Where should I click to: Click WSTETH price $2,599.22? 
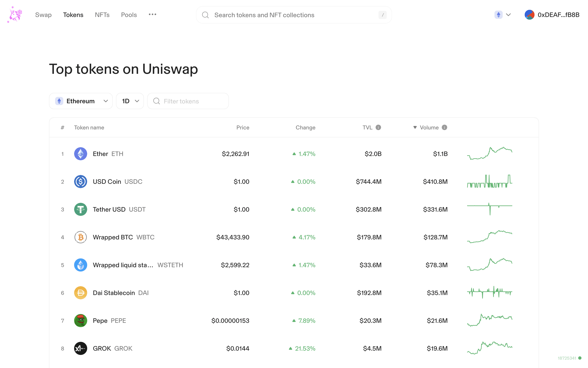click(235, 265)
